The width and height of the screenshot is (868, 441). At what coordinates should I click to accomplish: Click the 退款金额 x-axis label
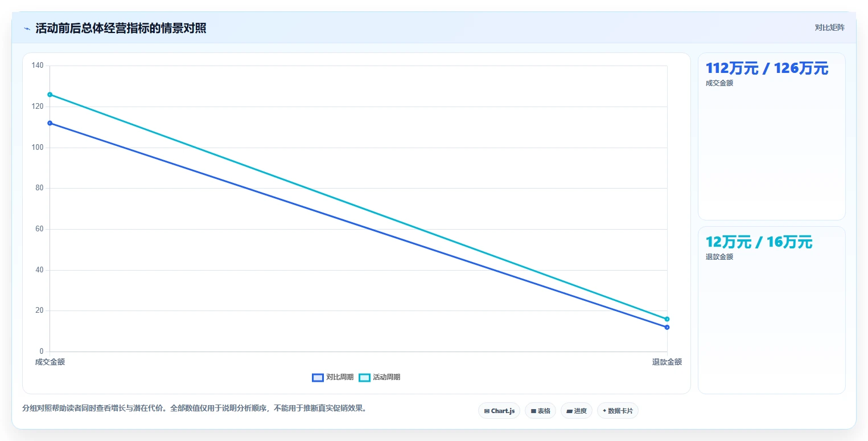click(x=667, y=362)
